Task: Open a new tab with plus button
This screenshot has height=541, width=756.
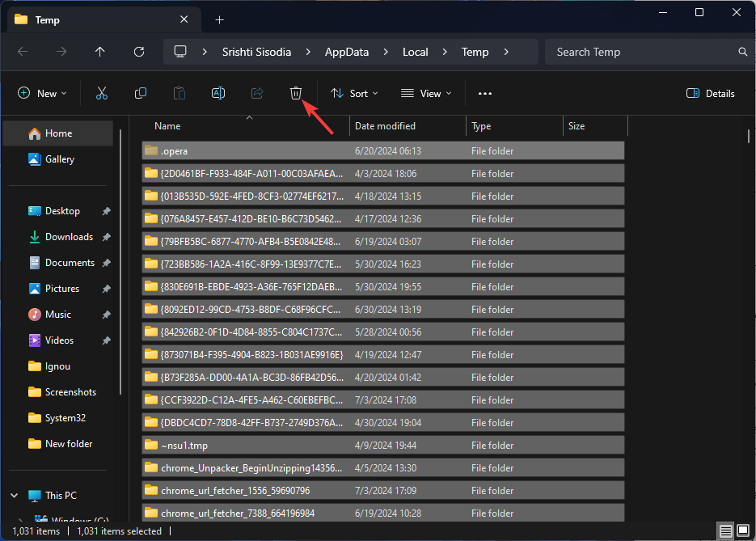Action: 219,20
